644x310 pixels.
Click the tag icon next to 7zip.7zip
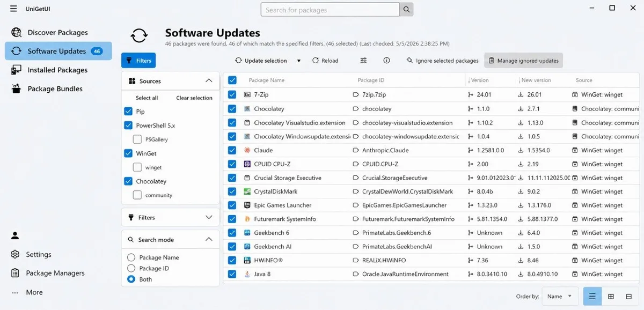[355, 94]
